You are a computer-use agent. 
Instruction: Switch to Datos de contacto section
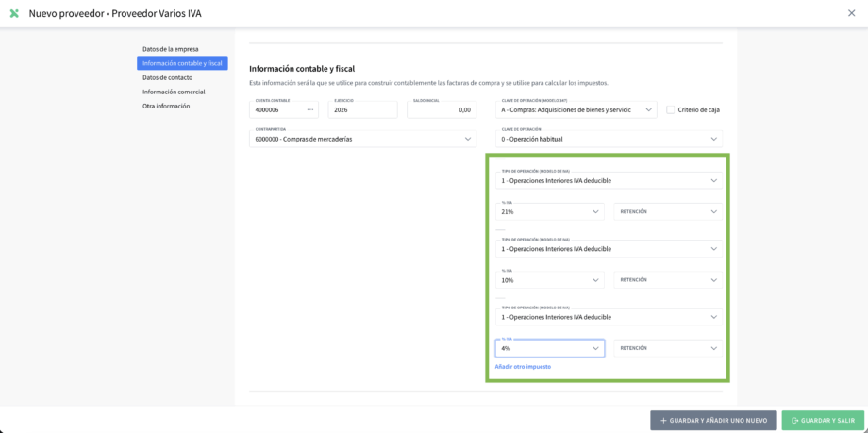point(168,77)
